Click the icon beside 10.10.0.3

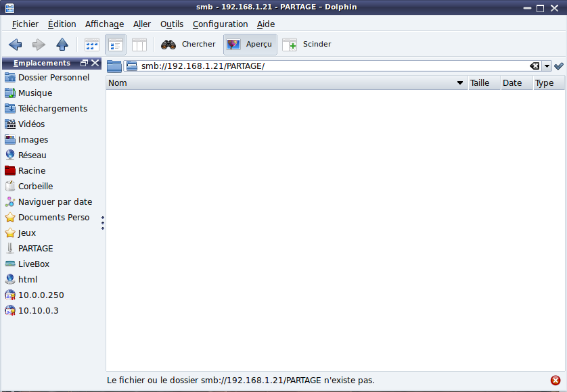tap(10, 310)
